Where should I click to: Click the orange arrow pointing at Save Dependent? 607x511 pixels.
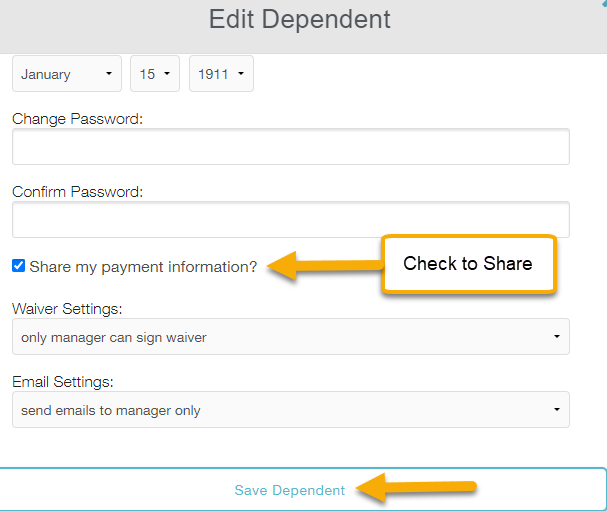pyautogui.click(x=416, y=490)
